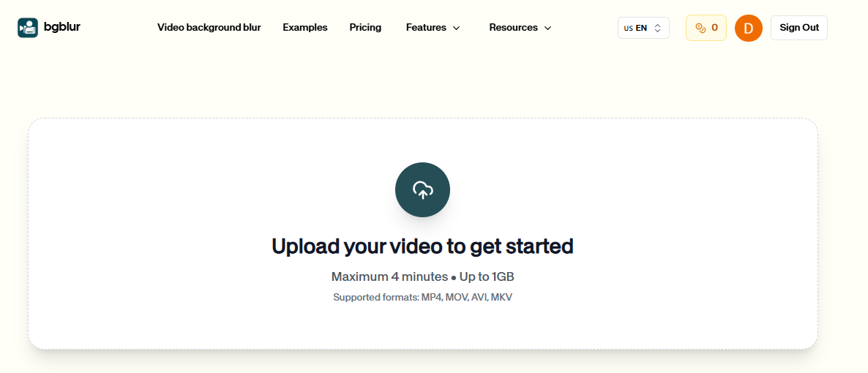Click the chevron next to Features

(x=457, y=29)
